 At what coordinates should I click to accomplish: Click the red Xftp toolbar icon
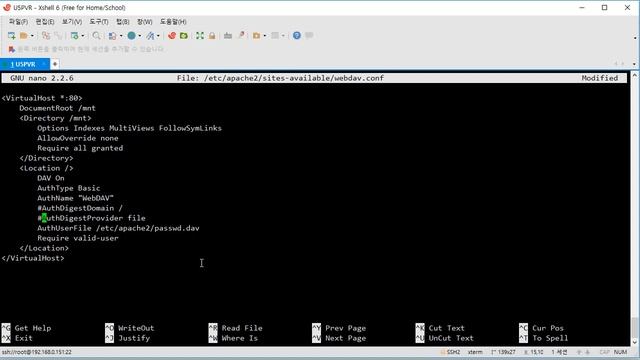click(x=172, y=36)
